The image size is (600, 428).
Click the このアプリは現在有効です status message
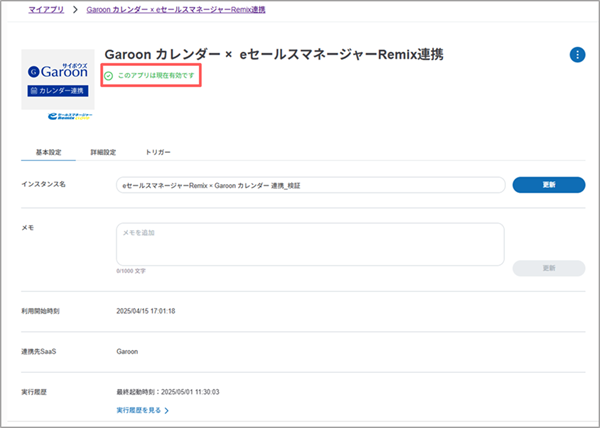[x=158, y=76]
